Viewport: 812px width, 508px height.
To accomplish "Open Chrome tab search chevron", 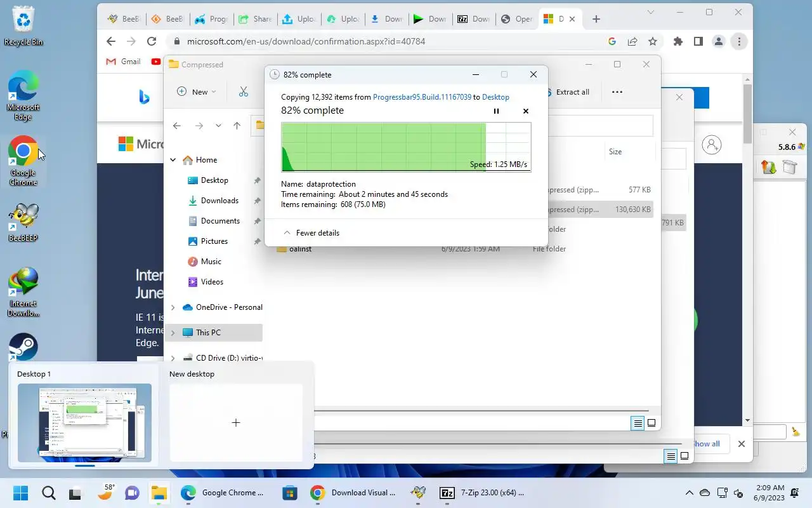I will point(651,12).
